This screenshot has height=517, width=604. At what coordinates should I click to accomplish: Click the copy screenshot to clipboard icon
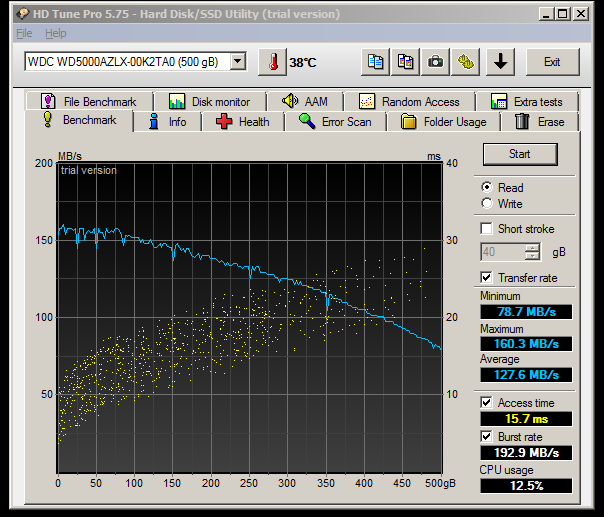[x=405, y=62]
